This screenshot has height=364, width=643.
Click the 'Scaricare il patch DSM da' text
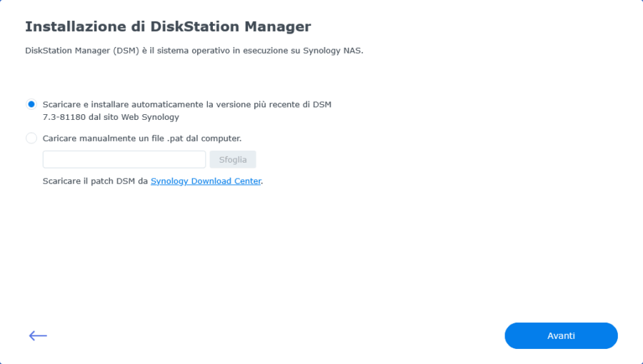coord(95,181)
